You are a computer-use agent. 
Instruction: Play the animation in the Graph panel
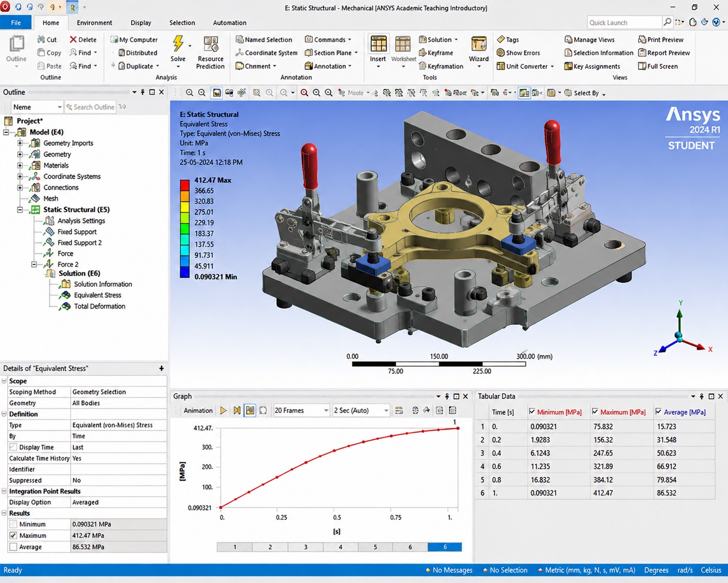click(223, 410)
